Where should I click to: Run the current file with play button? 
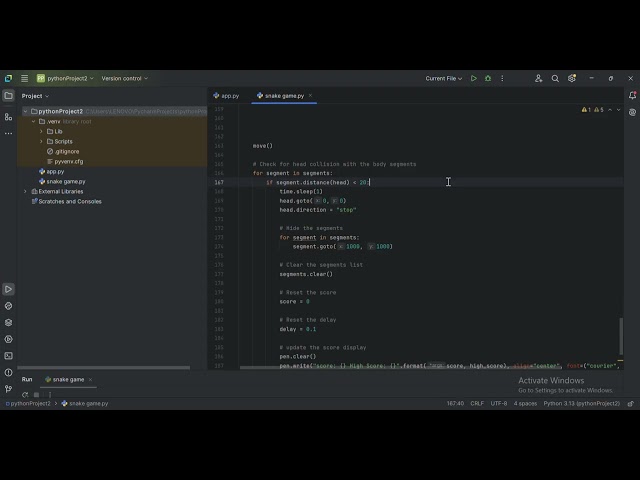[x=473, y=78]
